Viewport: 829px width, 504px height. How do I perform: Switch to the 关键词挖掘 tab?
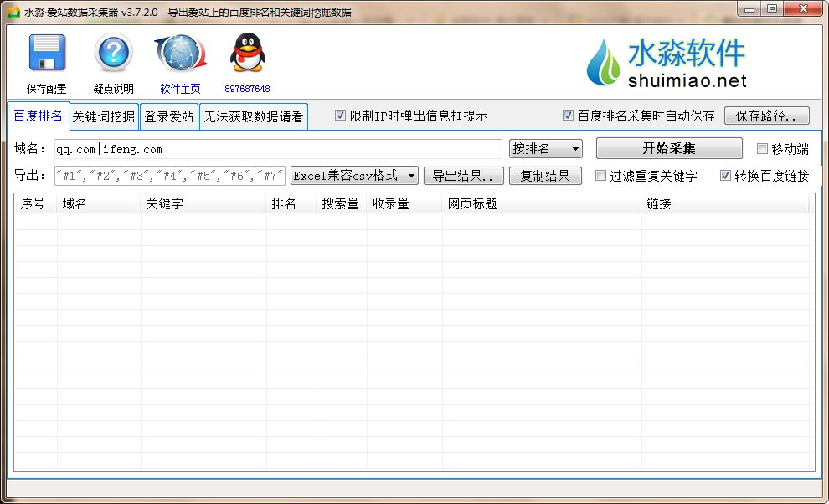click(x=104, y=116)
